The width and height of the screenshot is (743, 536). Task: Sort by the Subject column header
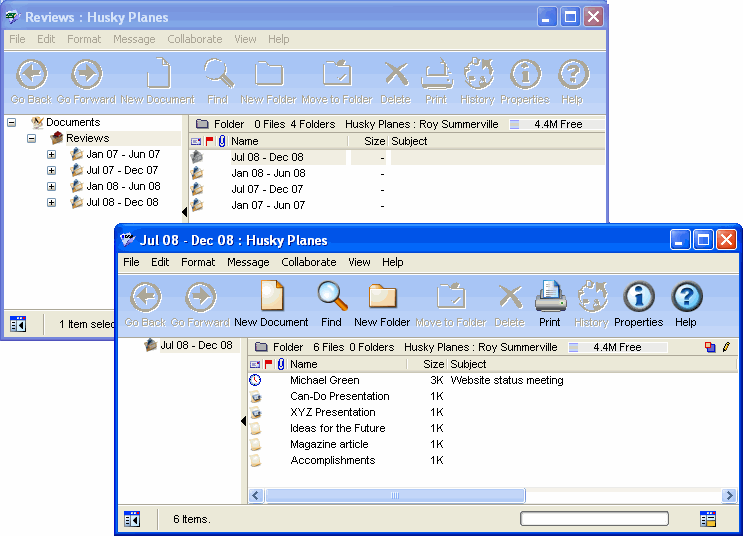point(468,365)
